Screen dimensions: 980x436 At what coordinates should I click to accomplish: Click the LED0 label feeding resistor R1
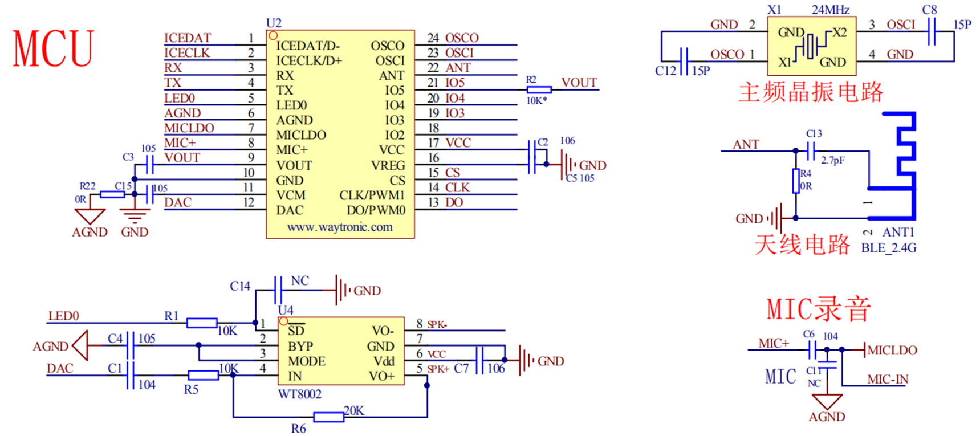click(x=63, y=316)
